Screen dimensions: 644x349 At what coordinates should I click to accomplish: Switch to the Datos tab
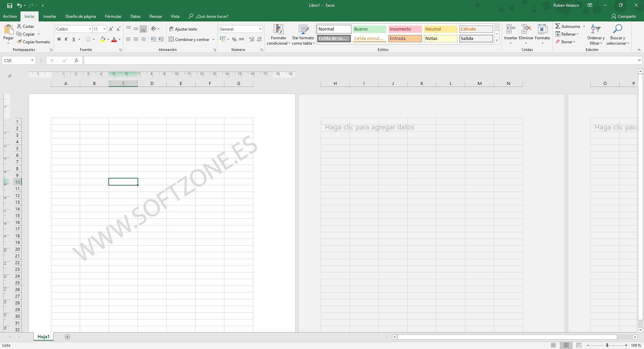pos(136,16)
